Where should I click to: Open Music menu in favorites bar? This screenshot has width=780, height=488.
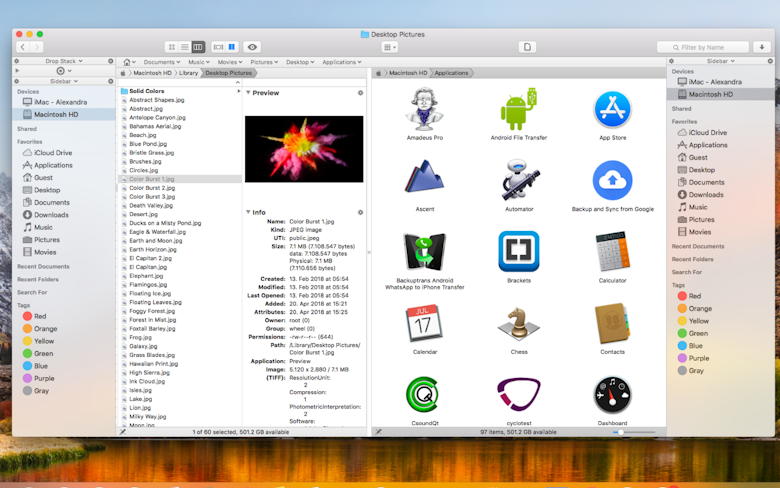point(198,62)
